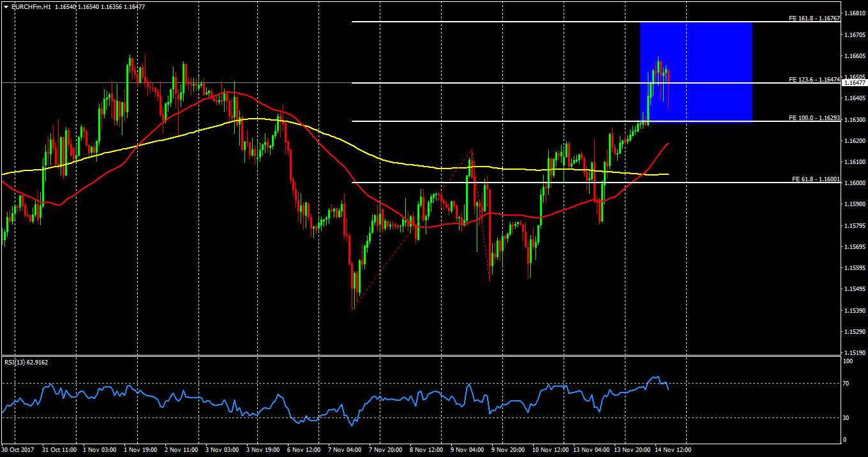The height and width of the screenshot is (457, 868).
Task: Click the 7 Nov 04:00 time label
Action: tap(344, 449)
